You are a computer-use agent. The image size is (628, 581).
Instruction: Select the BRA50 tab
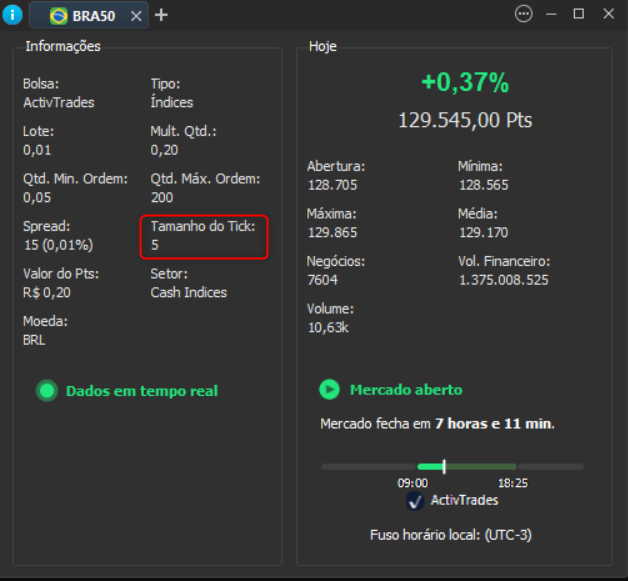(94, 15)
